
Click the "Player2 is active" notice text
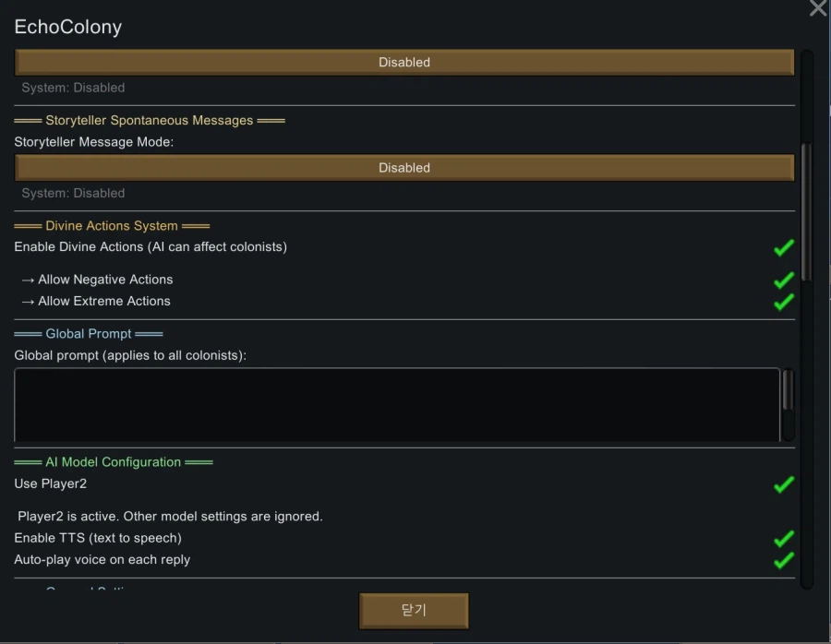[170, 517]
